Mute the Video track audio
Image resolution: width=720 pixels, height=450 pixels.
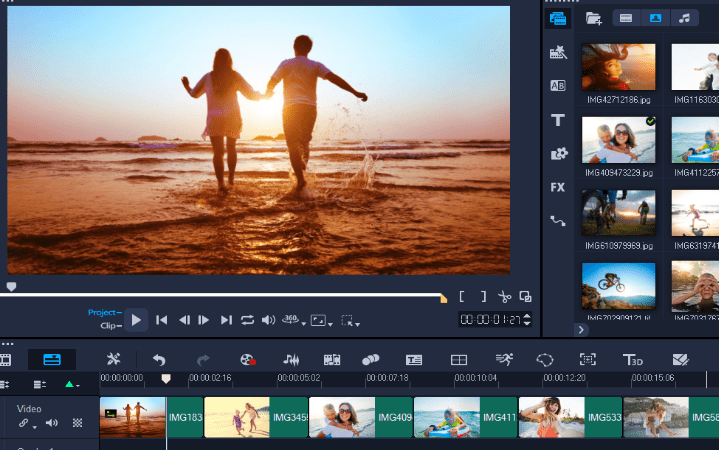click(x=51, y=423)
